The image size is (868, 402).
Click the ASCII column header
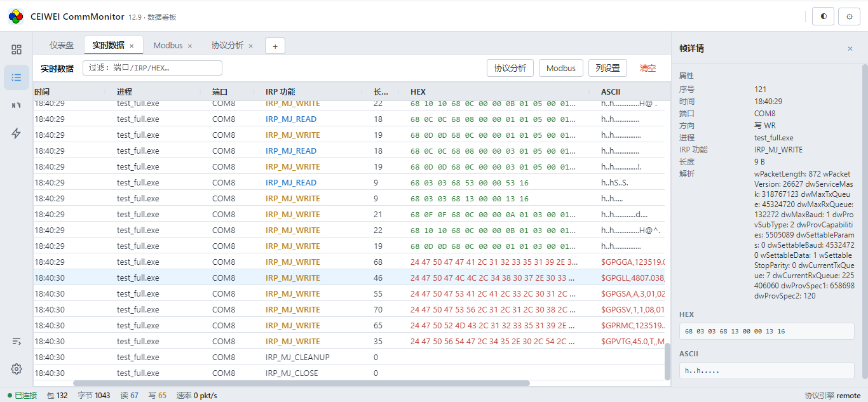(611, 92)
